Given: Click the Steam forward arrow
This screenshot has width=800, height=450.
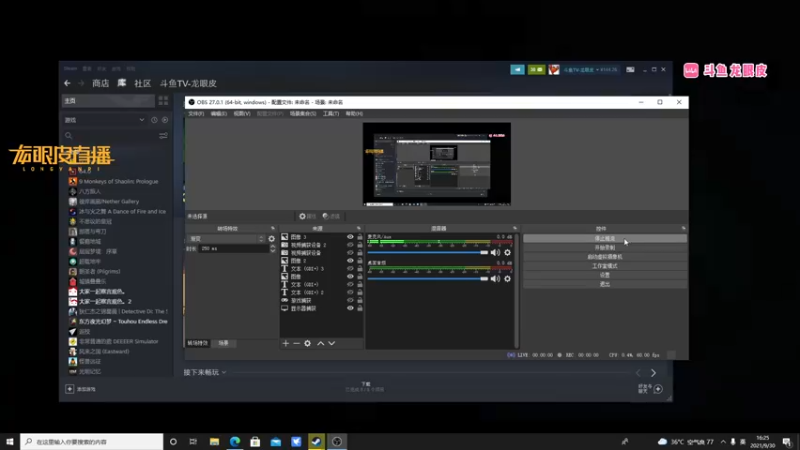Looking at the screenshot, I should coord(81,83).
